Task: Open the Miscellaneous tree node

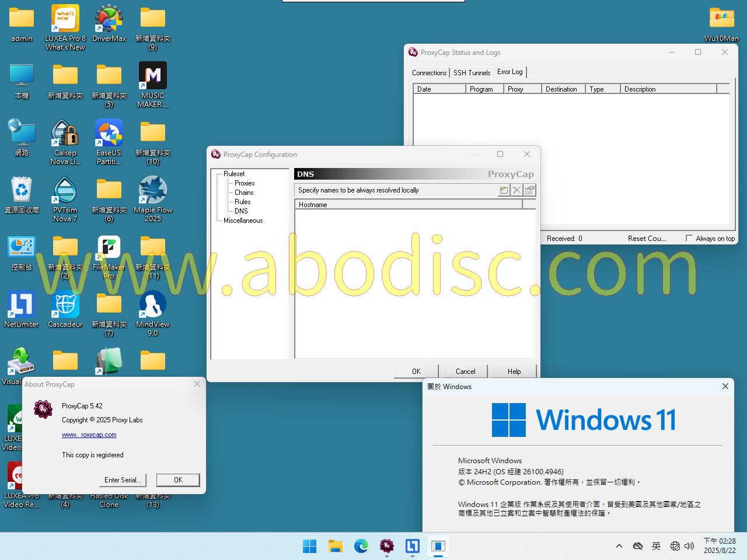Action: tap(243, 220)
